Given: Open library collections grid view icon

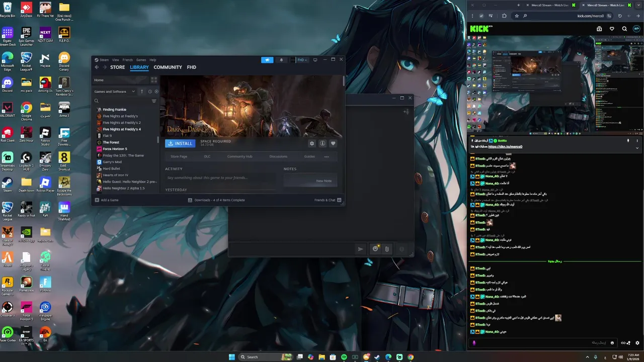Looking at the screenshot, I should point(154,80).
